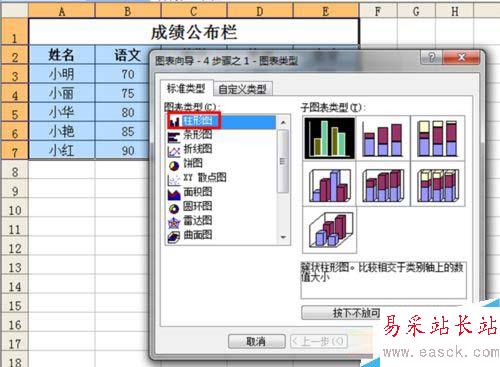Close the chart wizard dialog
Screen dimensions: 500x367
coord(461,58)
